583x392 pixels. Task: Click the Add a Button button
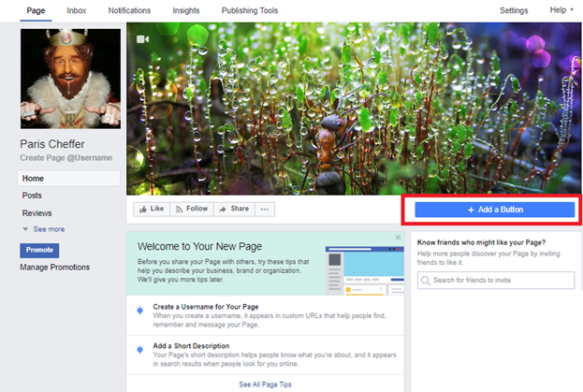pos(494,210)
